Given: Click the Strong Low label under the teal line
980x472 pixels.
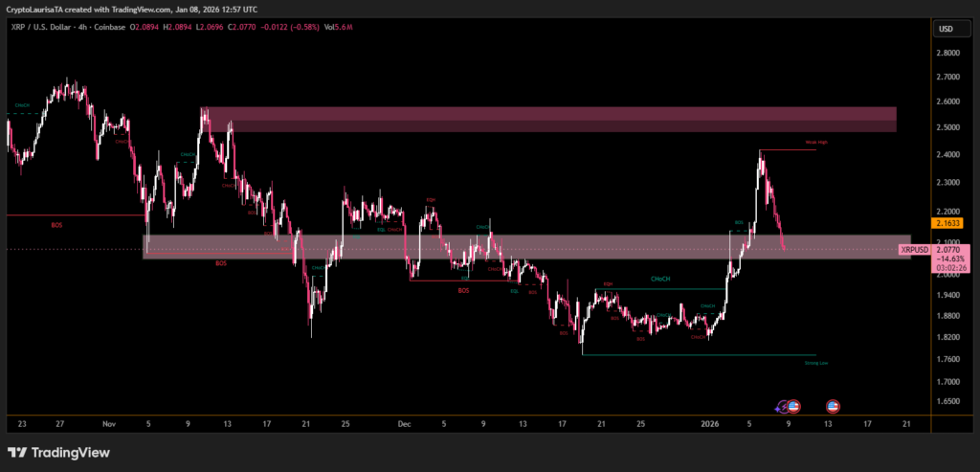Looking at the screenshot, I should tap(815, 363).
